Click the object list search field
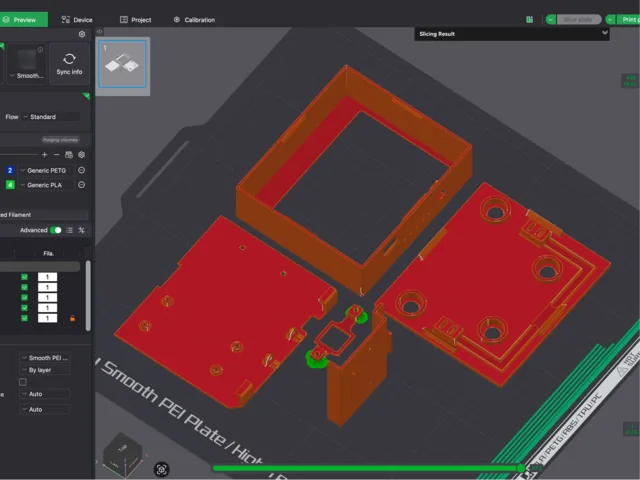 [40, 267]
